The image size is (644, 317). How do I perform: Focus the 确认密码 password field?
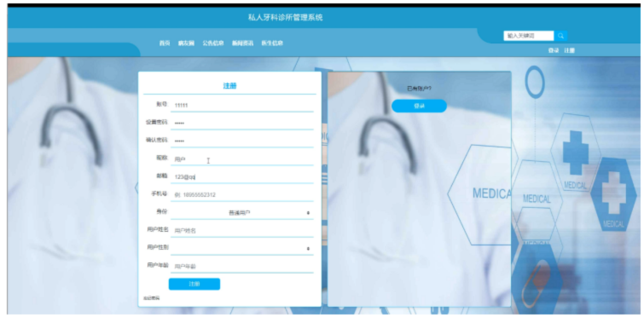tap(242, 141)
